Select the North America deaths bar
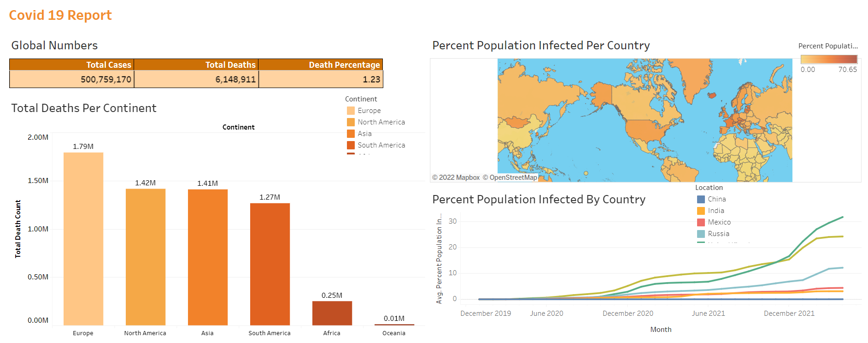The height and width of the screenshot is (343, 868). 146,257
